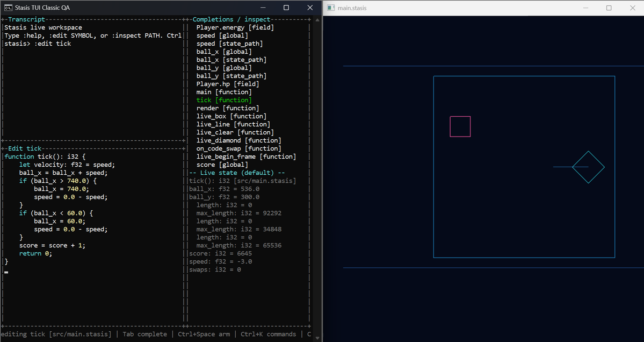
Task: Minimize the main.stasis window
Action: pyautogui.click(x=585, y=8)
